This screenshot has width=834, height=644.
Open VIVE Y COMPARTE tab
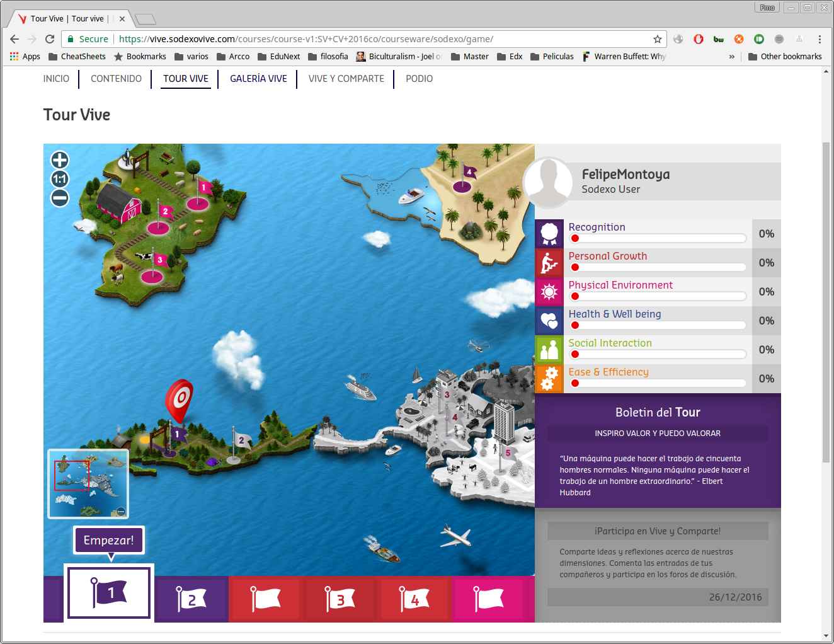346,79
